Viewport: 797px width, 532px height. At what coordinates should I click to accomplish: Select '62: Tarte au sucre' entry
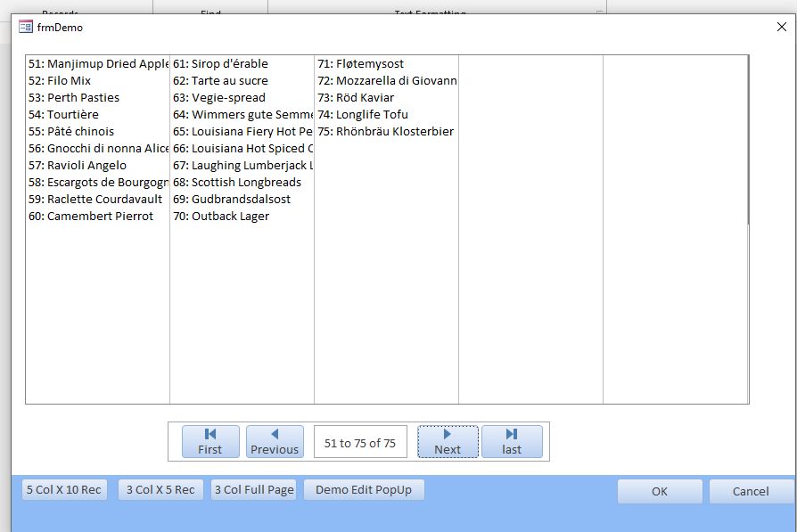click(242, 80)
